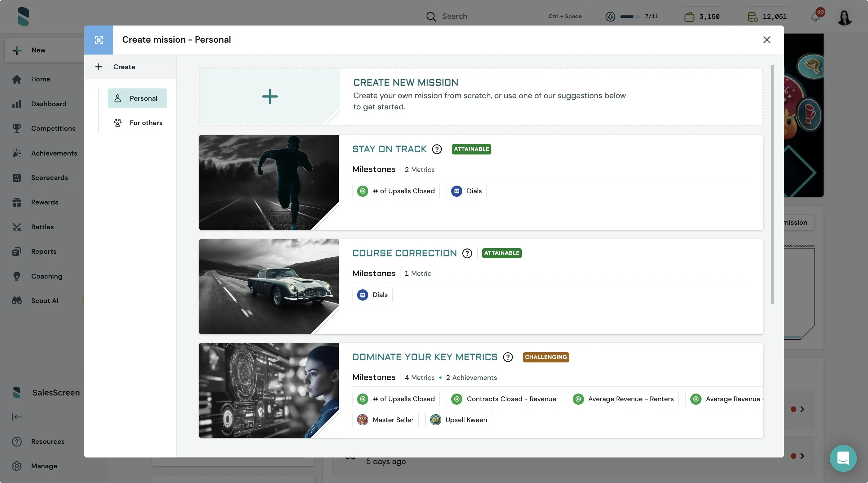This screenshot has height=483, width=868.
Task: Click the Dials chip in Stay On Track
Action: click(x=467, y=191)
